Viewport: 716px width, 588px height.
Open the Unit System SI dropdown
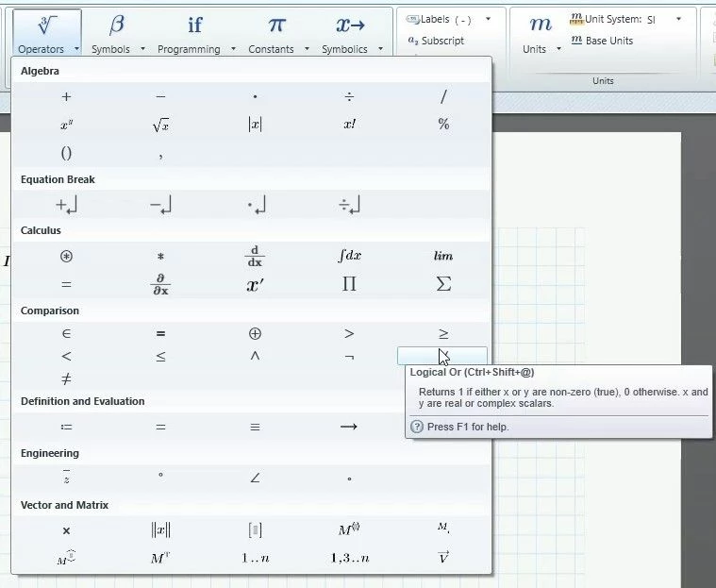[678, 19]
